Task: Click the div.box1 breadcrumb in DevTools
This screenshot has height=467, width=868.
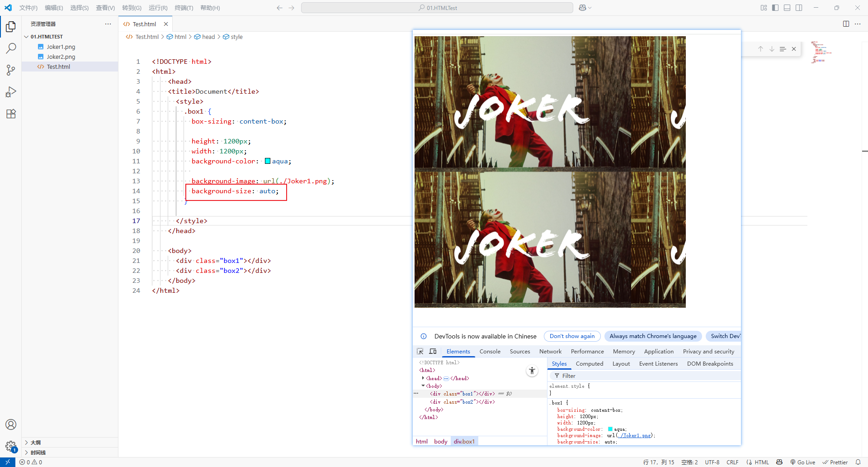Action: point(464,441)
